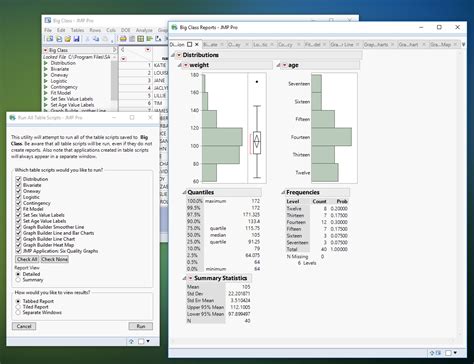This screenshot has height=364, width=474.
Task: Collapse the Frequencies section disclosure triangle
Action: (283, 192)
